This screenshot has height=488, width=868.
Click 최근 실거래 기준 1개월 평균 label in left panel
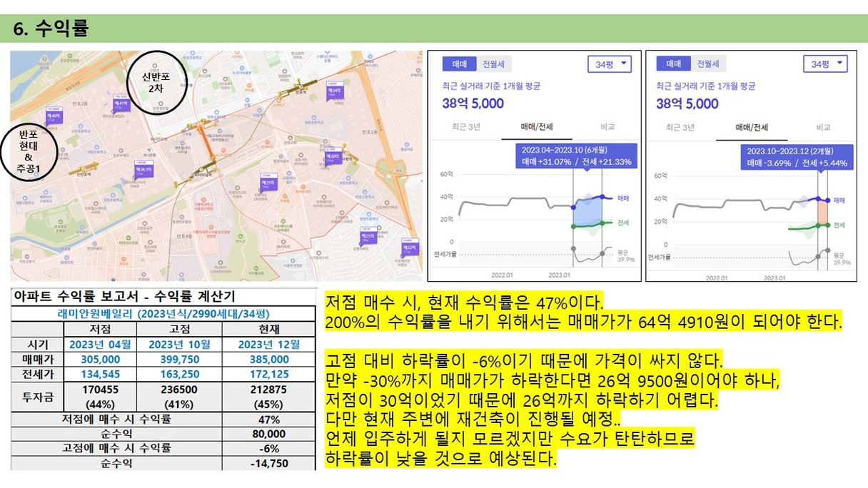[492, 86]
